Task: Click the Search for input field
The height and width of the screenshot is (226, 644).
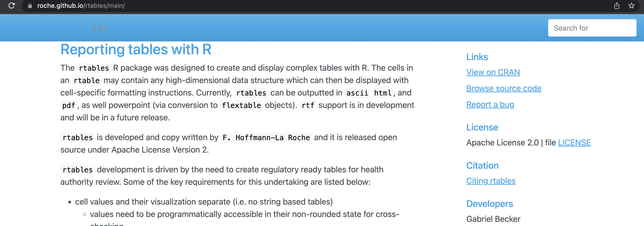Action: point(592,28)
